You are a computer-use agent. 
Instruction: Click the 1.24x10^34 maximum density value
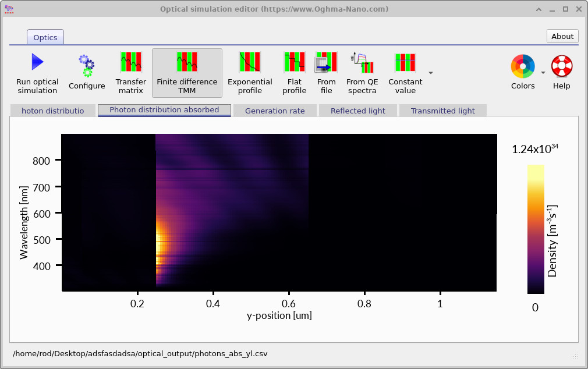click(535, 149)
